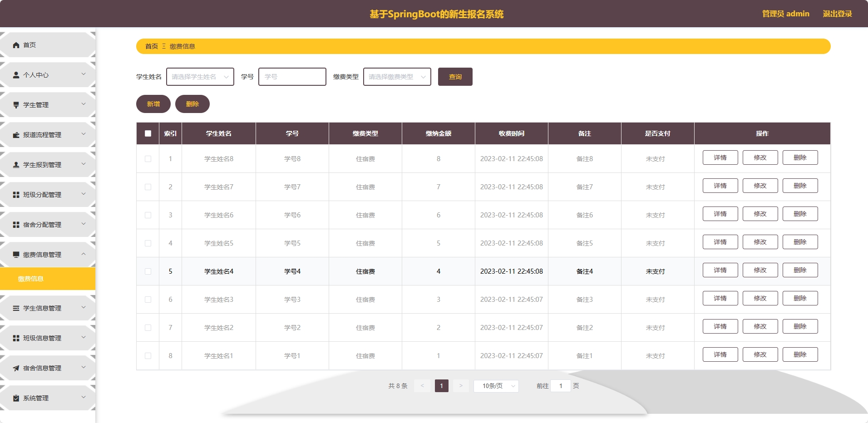The height and width of the screenshot is (423, 868).
Task: Open 详情 for 学生姓名2 row
Action: click(720, 326)
